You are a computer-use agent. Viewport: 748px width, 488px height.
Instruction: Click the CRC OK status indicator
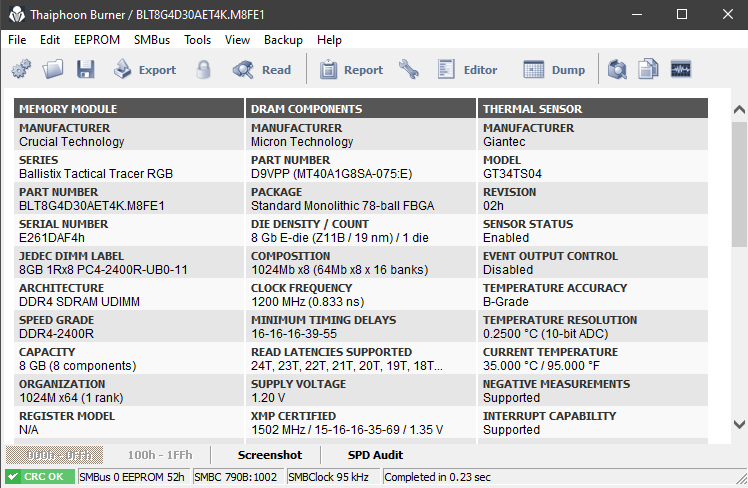[x=40, y=477]
